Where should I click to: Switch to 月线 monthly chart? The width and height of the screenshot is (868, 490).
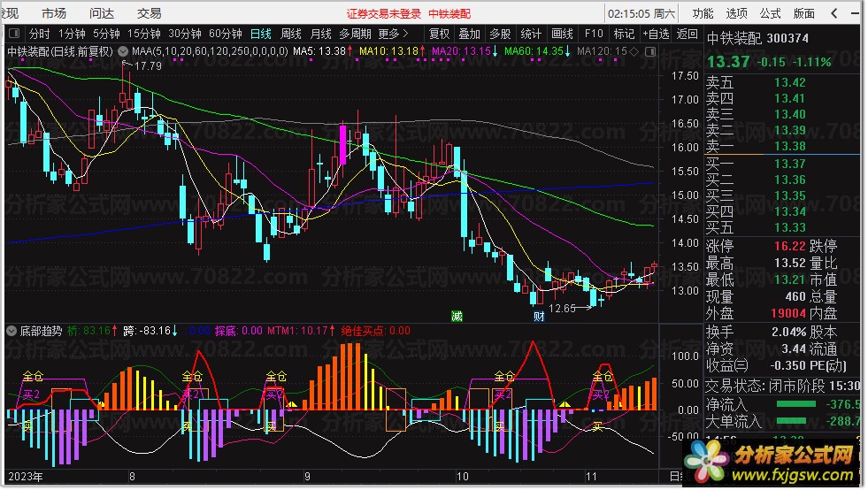pos(320,34)
